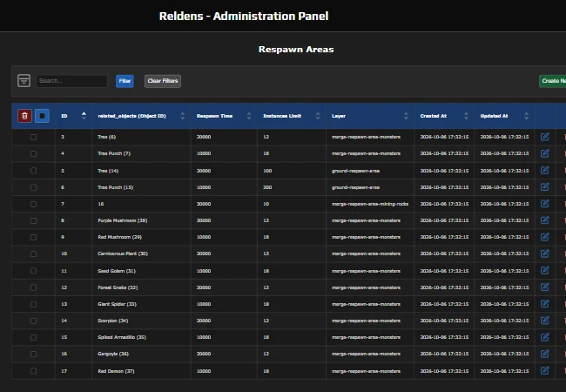566x392 pixels.
Task: Open edit icon for Tree (14) row
Action: (x=545, y=171)
